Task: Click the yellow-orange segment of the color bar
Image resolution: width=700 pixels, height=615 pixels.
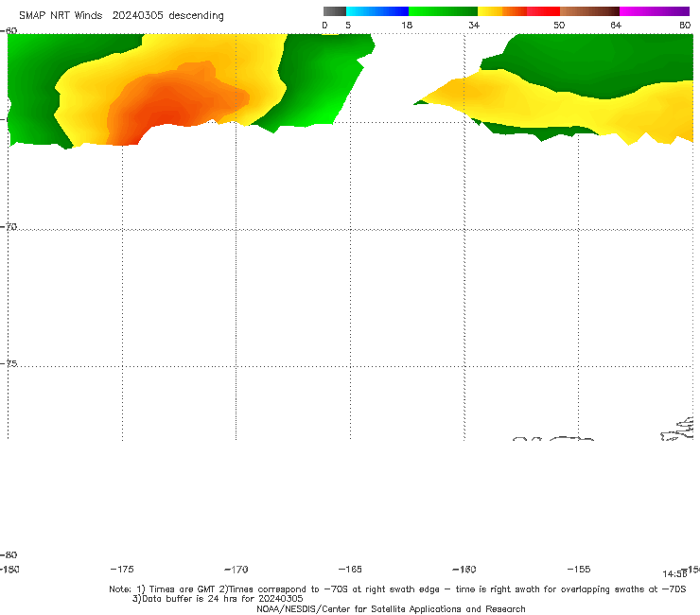Action: [x=501, y=11]
